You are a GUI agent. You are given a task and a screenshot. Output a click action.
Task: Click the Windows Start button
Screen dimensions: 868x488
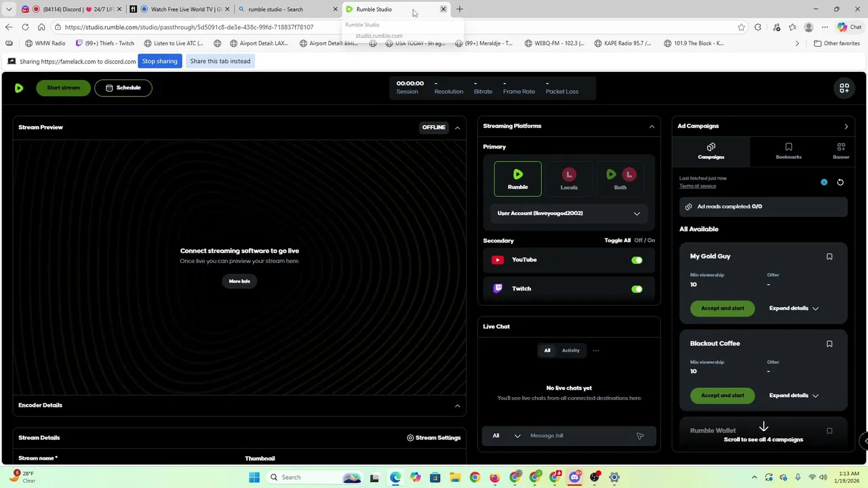(x=254, y=477)
